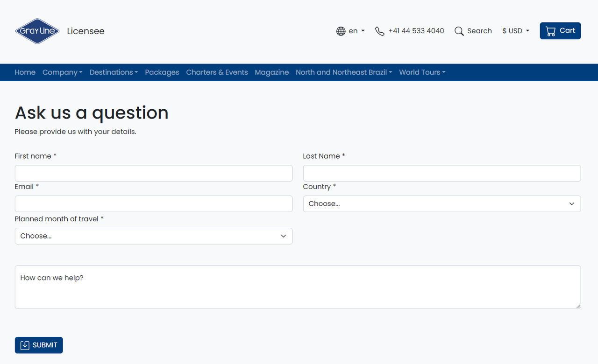Viewport: 598px width, 364px height.
Task: Click the phone handset icon
Action: (380, 31)
